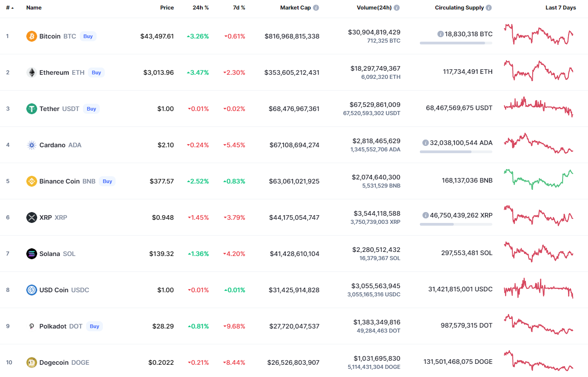The image size is (588, 377).
Task: Click the Binance Coin logo icon
Action: [32, 181]
